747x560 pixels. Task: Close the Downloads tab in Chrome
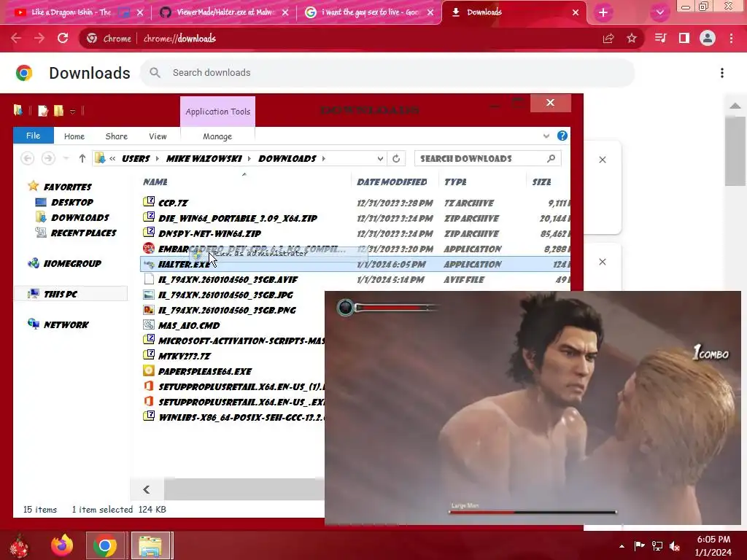[576, 12]
